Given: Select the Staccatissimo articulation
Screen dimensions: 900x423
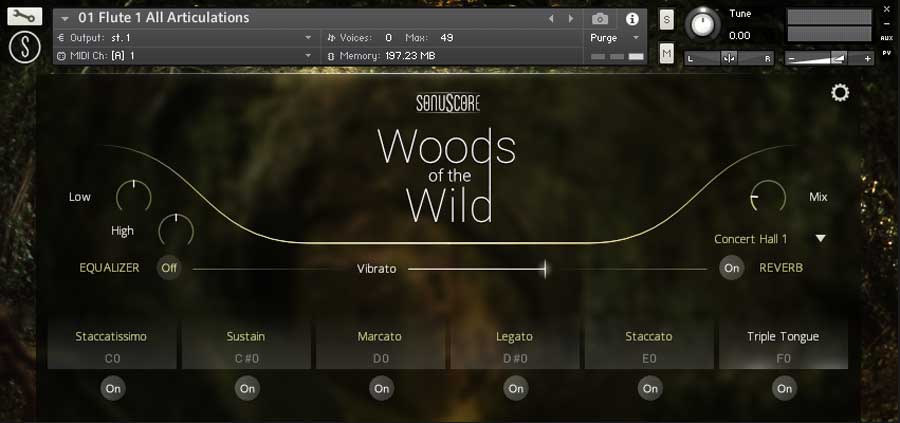Looking at the screenshot, I should click(x=112, y=346).
